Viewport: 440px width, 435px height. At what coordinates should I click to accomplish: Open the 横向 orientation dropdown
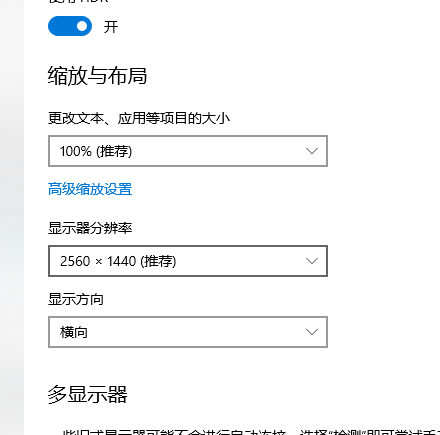click(188, 332)
